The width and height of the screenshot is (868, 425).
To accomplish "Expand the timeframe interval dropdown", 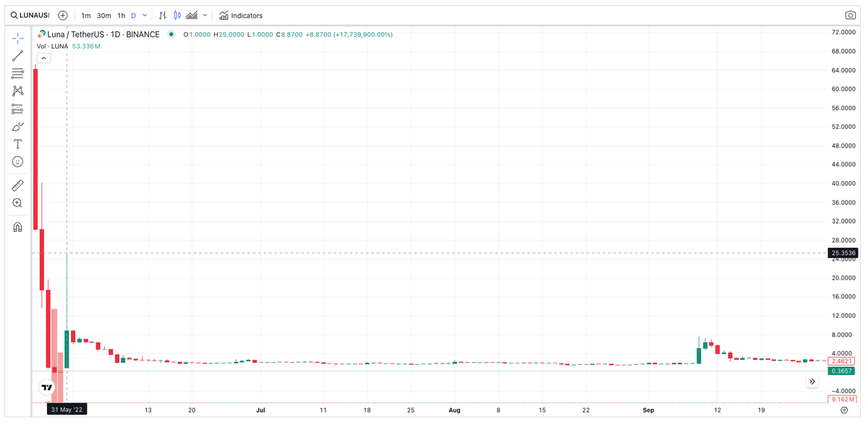I will click(x=145, y=15).
